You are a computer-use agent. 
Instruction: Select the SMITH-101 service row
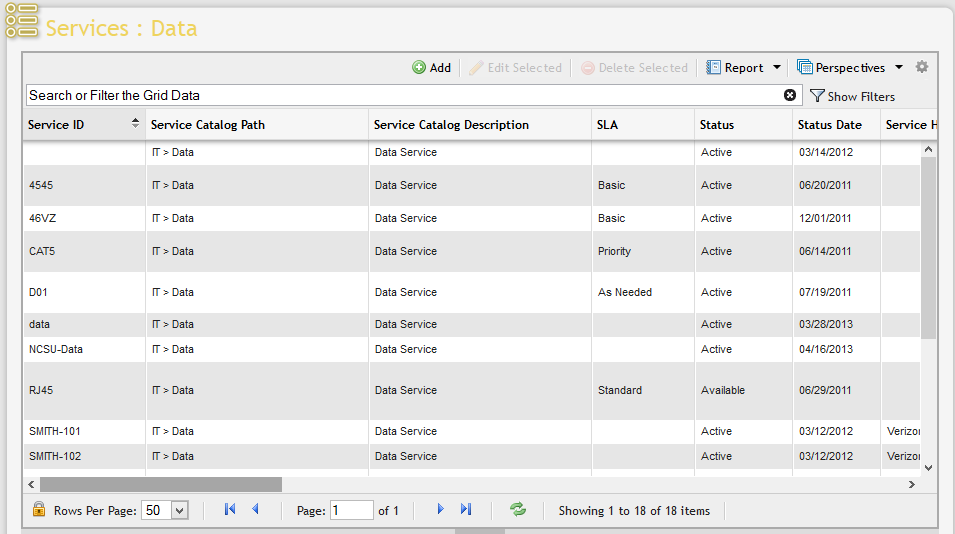tap(472, 431)
